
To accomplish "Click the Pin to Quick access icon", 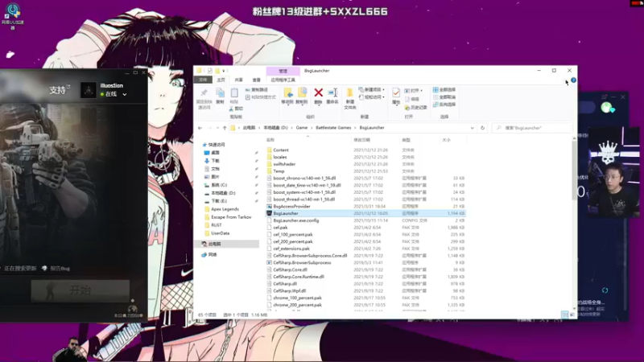I will point(204,93).
